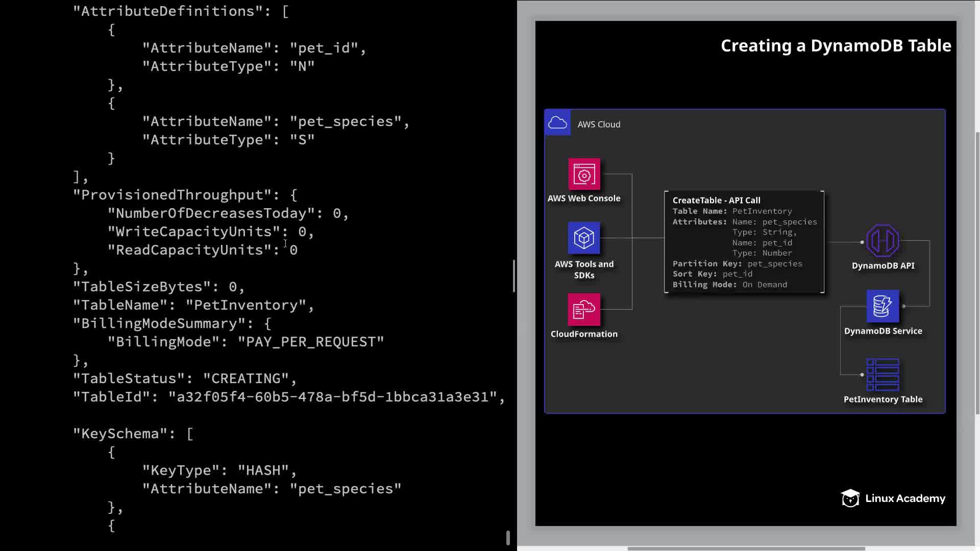The height and width of the screenshot is (551, 980).
Task: Click the CREATING table status value
Action: point(246,379)
